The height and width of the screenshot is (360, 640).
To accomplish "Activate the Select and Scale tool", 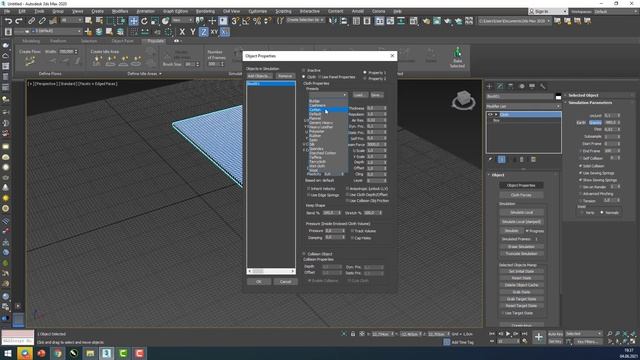I will (x=155, y=20).
